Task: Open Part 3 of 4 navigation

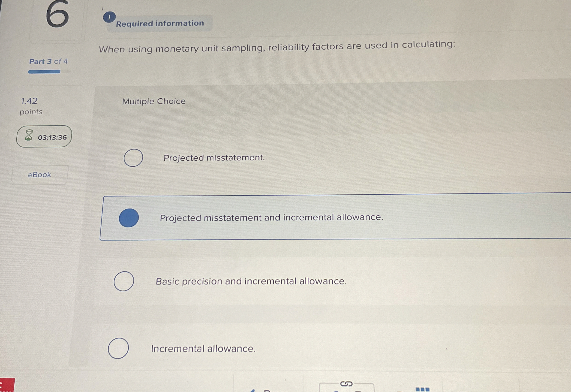Action: [49, 61]
